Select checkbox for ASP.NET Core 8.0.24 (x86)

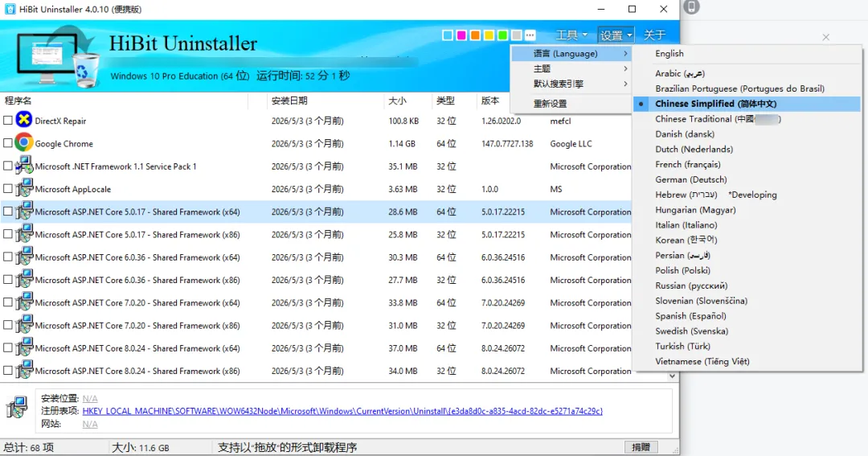8,370
